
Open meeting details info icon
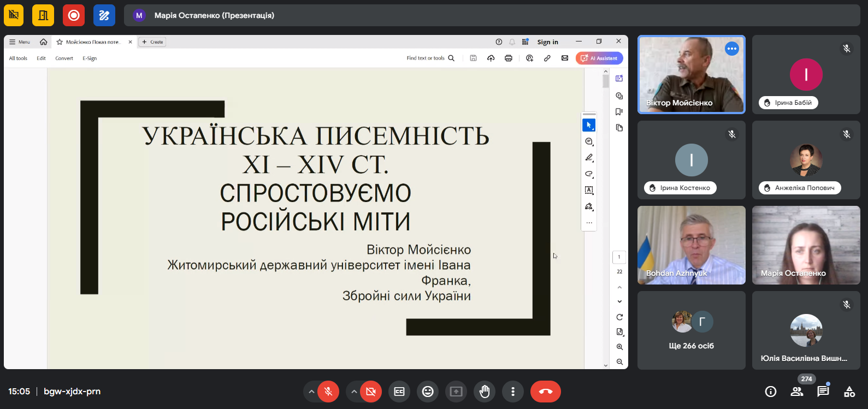(771, 392)
